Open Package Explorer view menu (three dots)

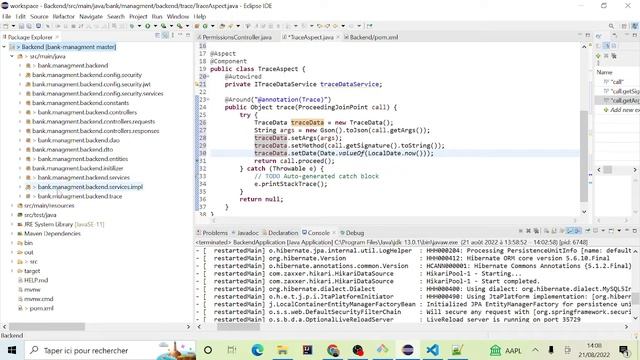(x=173, y=36)
